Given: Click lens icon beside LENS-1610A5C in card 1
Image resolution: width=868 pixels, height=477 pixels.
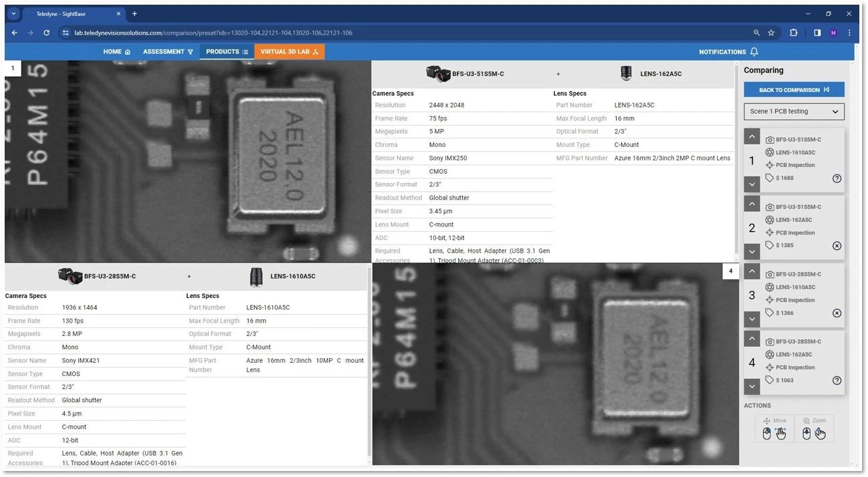Looking at the screenshot, I should (x=770, y=152).
